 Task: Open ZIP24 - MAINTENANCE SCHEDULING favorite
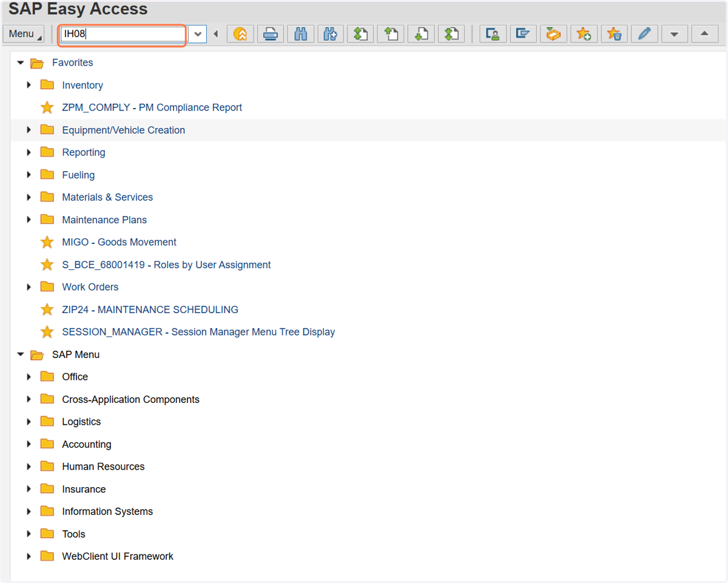click(x=150, y=309)
